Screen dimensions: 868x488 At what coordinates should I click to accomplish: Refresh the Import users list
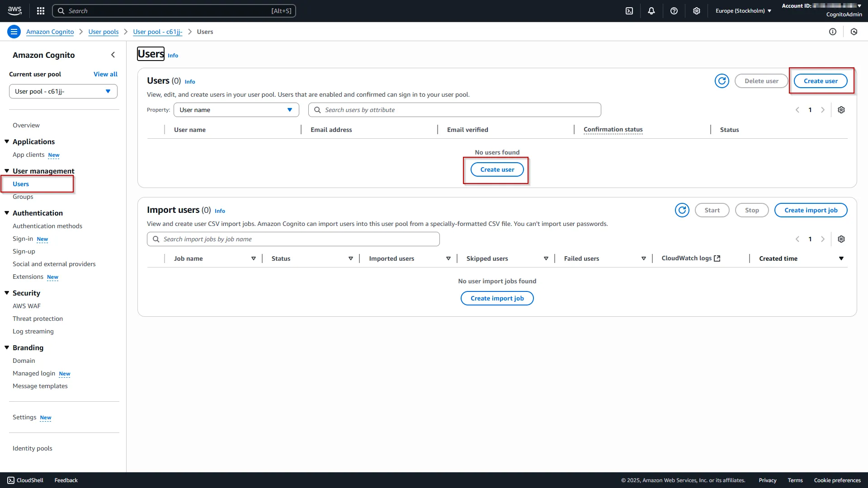pos(682,210)
